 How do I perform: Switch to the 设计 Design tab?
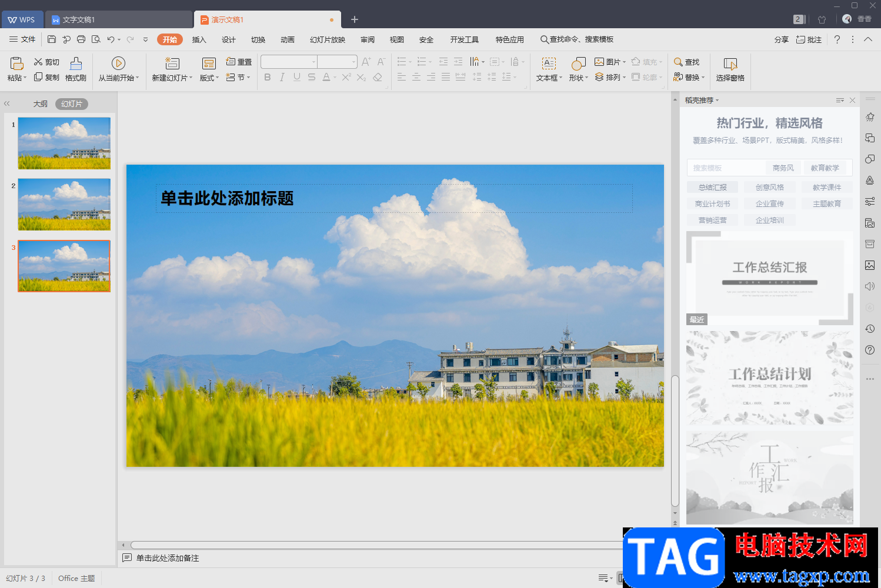pyautogui.click(x=229, y=39)
